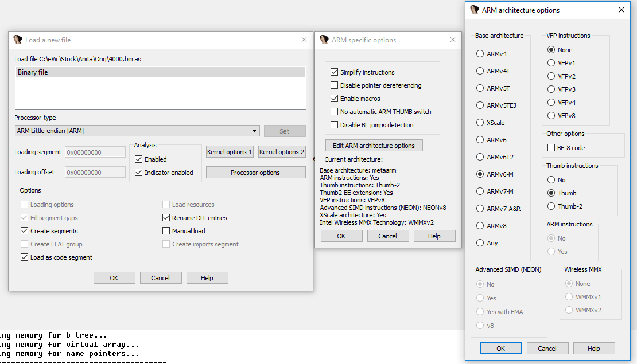Toggle the BE-8 code checkbox

(551, 148)
